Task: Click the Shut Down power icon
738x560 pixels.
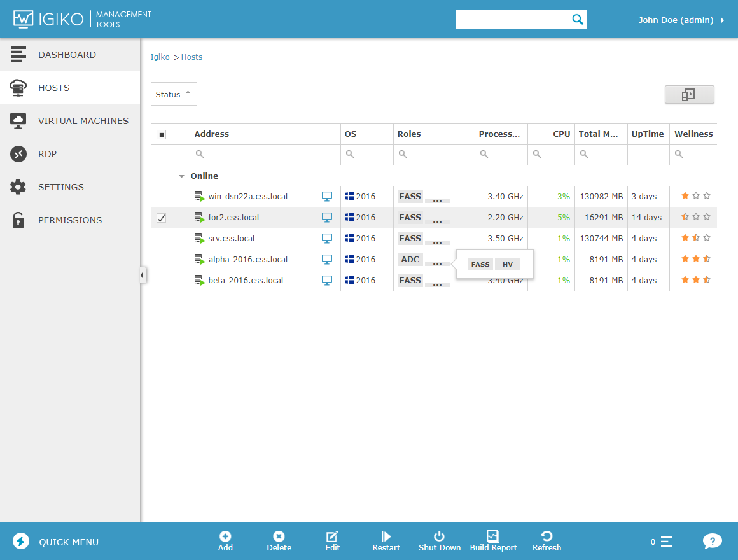Action: click(439, 536)
